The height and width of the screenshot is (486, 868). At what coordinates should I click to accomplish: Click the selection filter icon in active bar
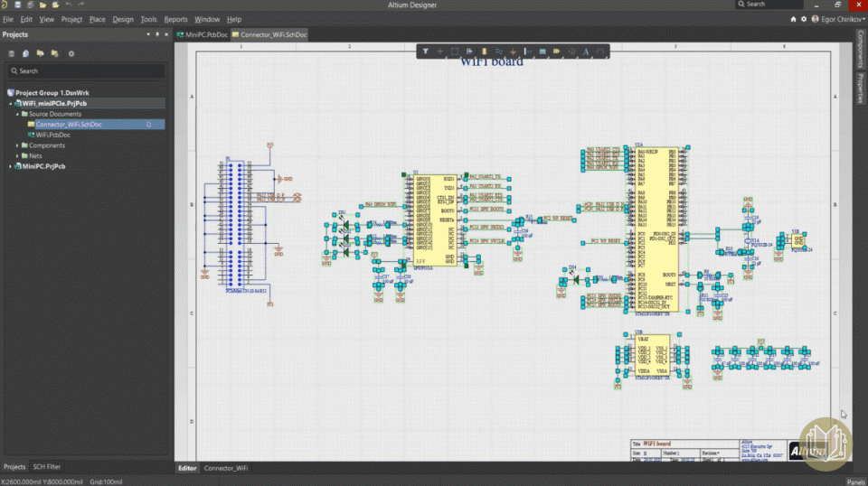[x=426, y=51]
